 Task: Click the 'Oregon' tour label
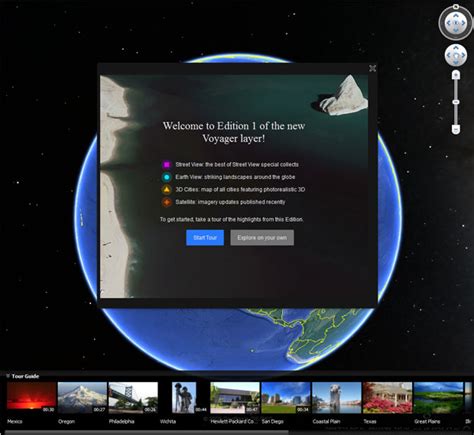[66, 421]
